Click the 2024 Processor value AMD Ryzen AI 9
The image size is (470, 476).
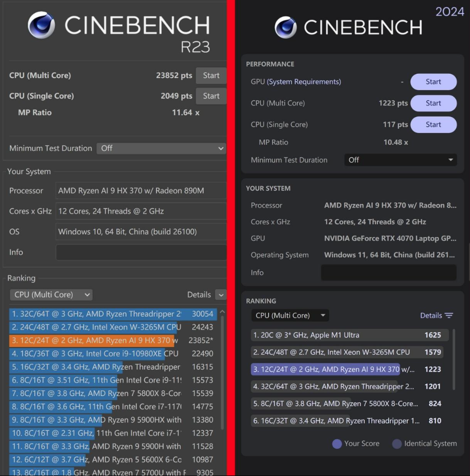click(390, 205)
